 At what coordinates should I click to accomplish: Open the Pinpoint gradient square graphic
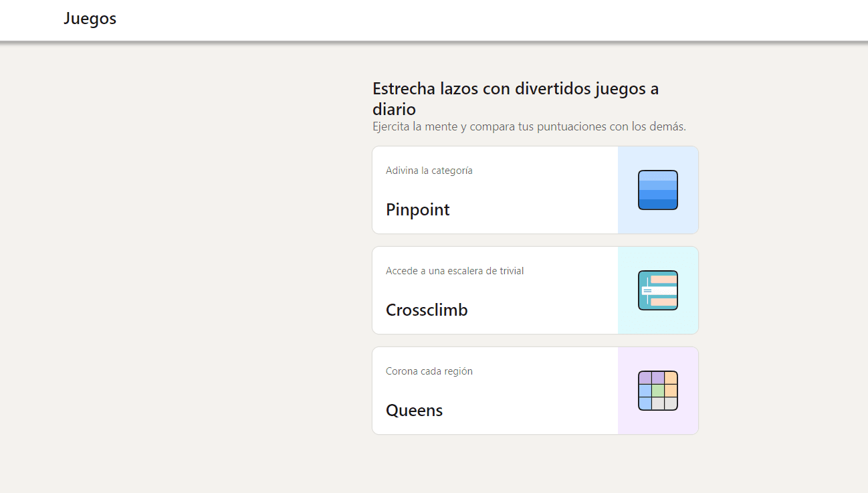(657, 189)
